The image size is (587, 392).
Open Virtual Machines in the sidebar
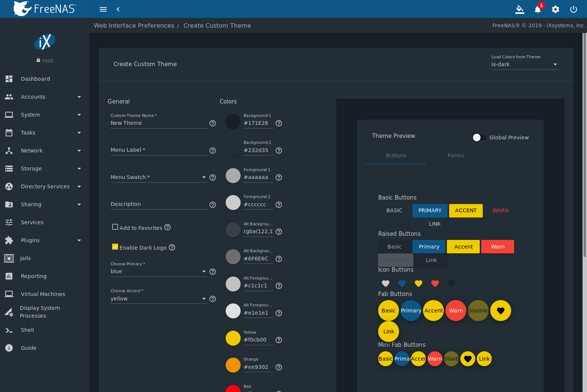45,294
